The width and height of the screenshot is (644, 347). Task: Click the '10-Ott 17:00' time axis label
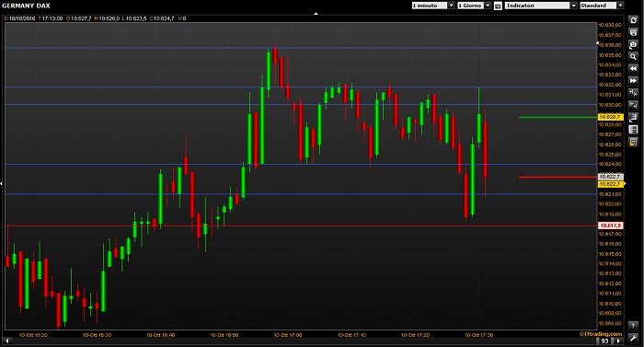(x=288, y=335)
